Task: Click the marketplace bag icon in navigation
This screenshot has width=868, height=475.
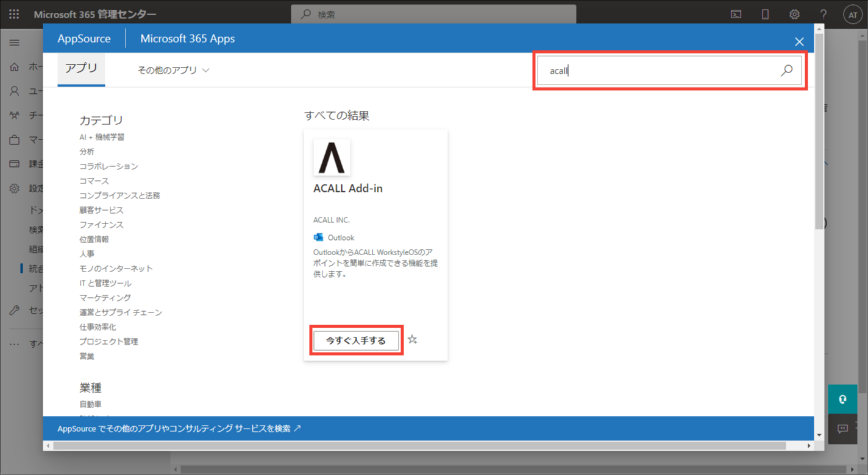Action: [15, 140]
